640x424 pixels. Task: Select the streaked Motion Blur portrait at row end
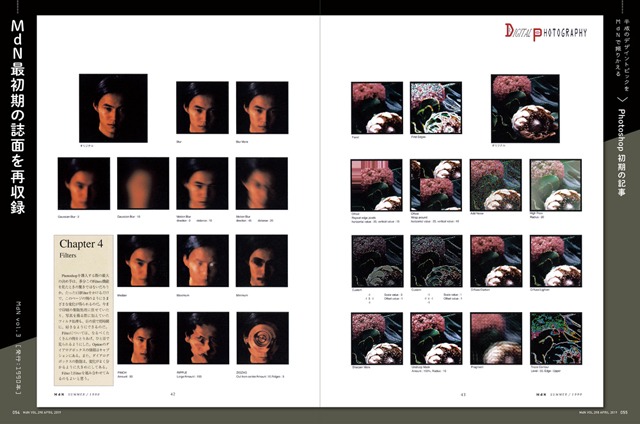coord(262,183)
